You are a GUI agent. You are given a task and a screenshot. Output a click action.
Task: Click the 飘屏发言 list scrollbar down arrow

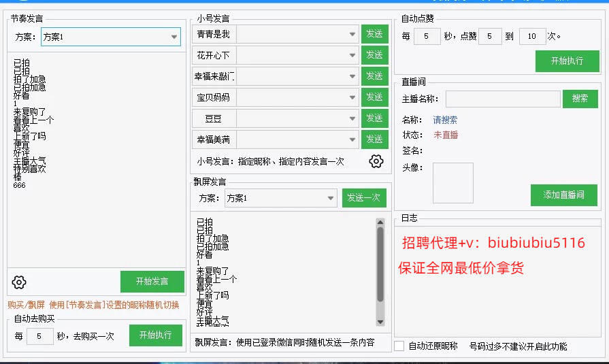(x=380, y=322)
